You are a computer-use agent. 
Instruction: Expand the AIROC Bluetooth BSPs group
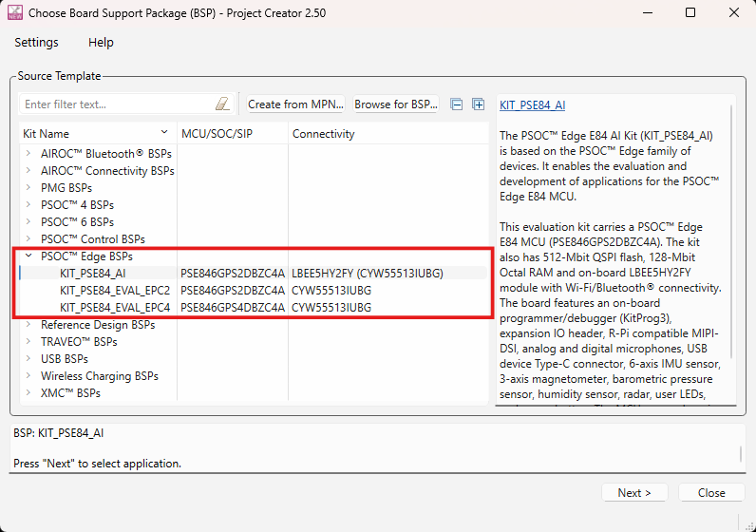coord(28,154)
